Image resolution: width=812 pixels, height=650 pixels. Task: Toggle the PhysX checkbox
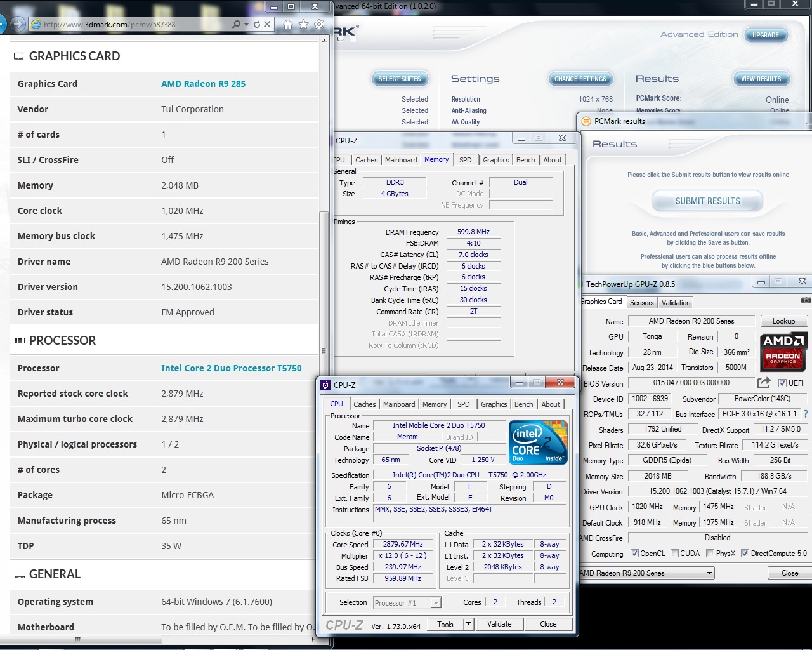coord(710,554)
